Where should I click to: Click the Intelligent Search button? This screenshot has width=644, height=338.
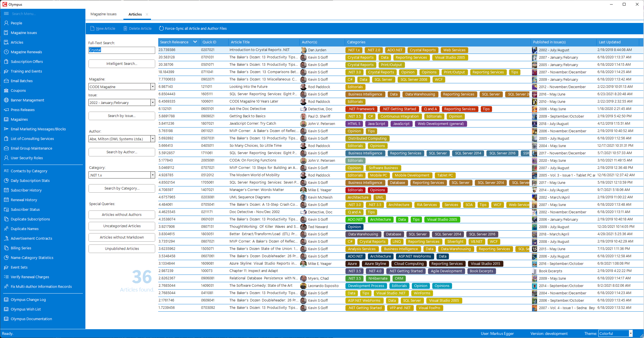coord(122,64)
